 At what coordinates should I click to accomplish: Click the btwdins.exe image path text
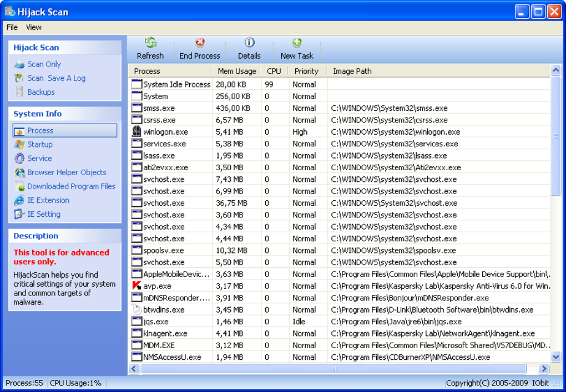(x=432, y=310)
